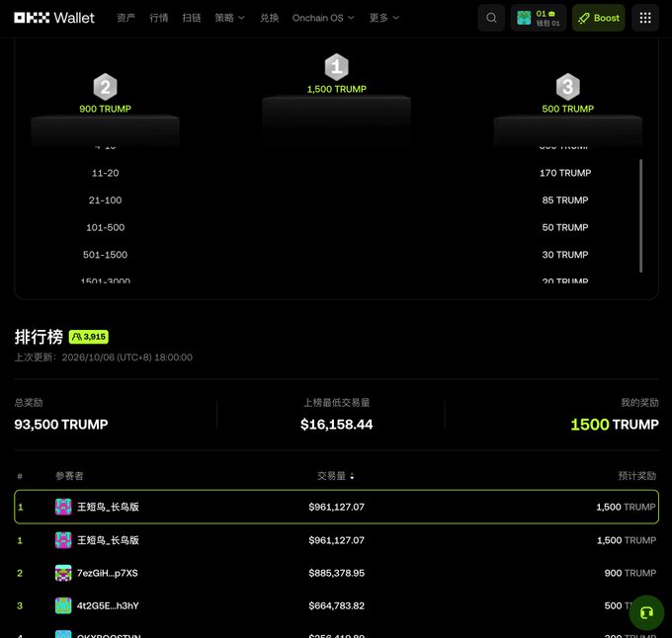This screenshot has width=672, height=638.
Task: Click the 900 TRUMP podium label
Action: (105, 109)
